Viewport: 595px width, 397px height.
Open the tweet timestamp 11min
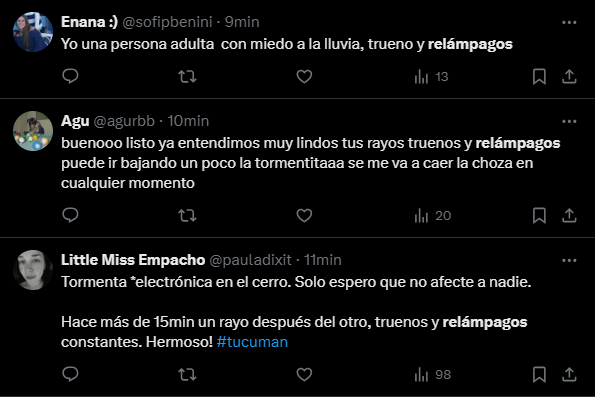[x=323, y=260]
